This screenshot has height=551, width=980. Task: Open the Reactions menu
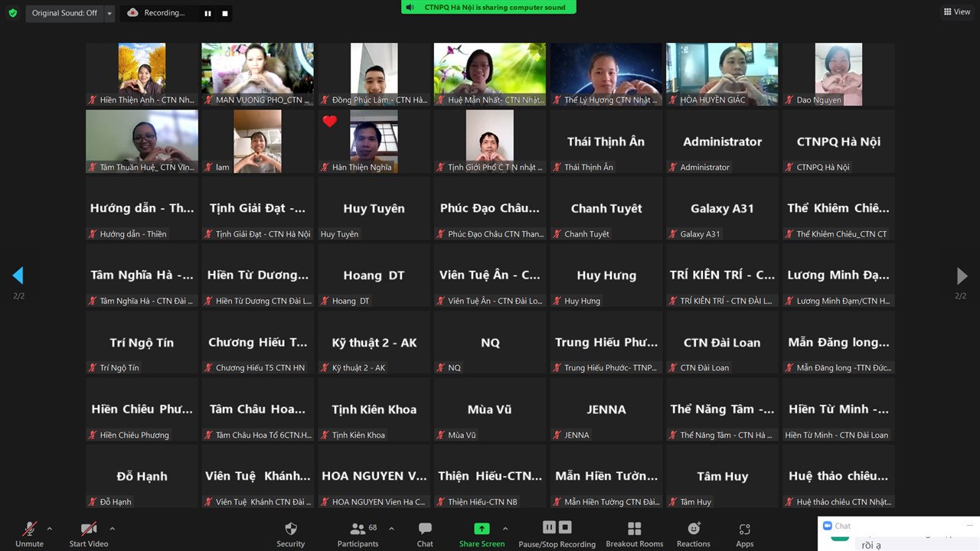tap(694, 533)
